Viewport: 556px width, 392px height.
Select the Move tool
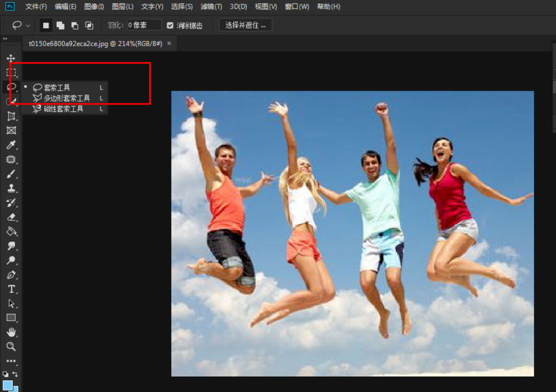click(x=11, y=58)
